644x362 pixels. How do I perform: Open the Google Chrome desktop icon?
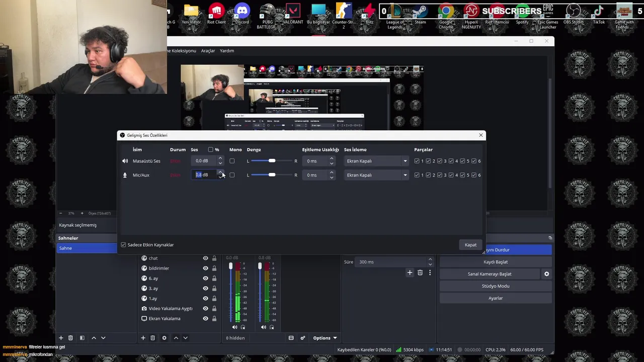tap(446, 16)
